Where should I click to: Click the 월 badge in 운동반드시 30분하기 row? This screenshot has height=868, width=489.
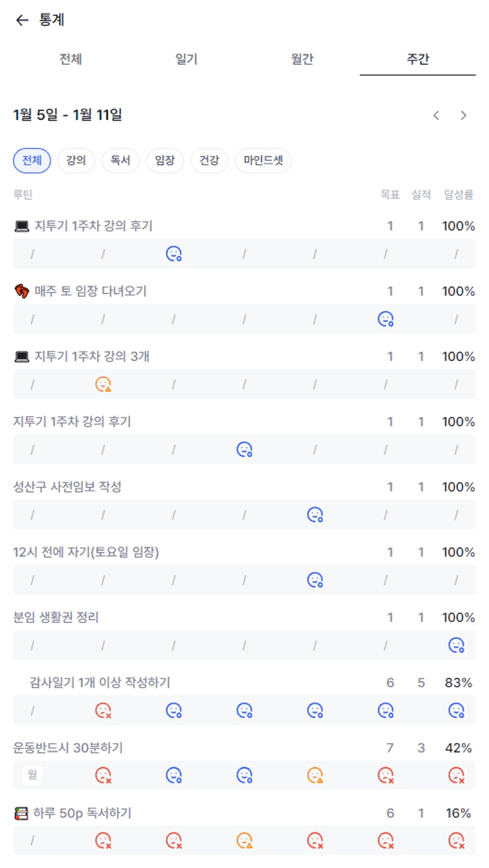[33, 775]
